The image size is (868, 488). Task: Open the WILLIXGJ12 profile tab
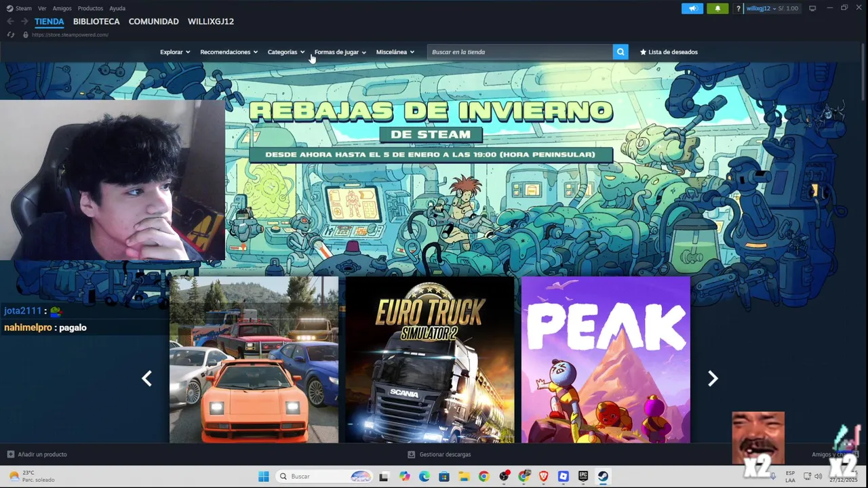click(211, 22)
